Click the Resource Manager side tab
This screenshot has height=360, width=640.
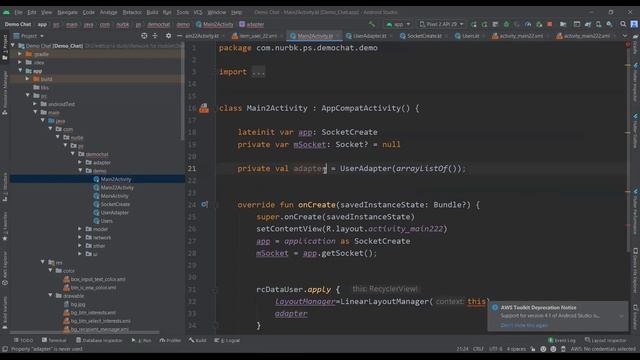pyautogui.click(x=5, y=93)
